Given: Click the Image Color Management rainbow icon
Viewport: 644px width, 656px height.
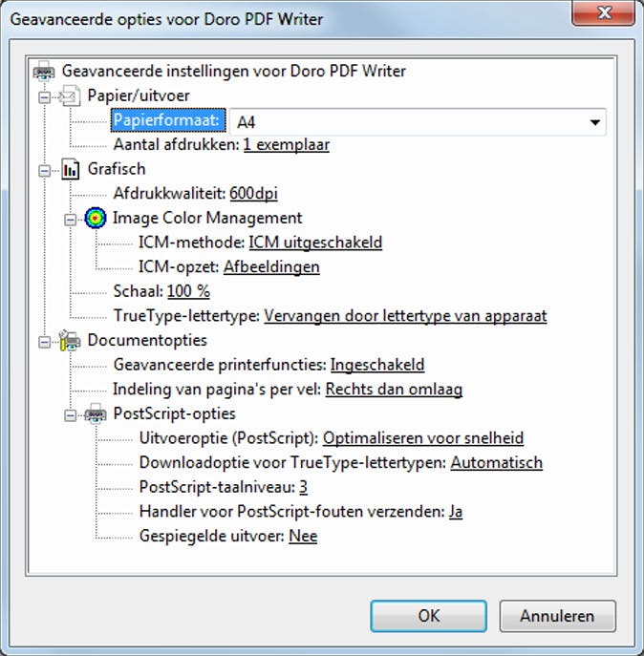Looking at the screenshot, I should click(96, 218).
